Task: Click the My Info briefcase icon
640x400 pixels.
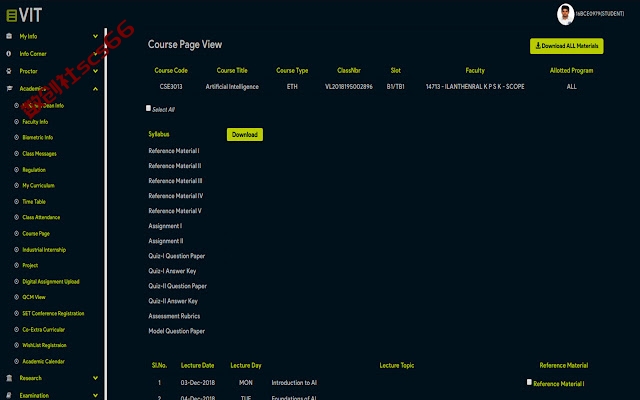Action: tap(9, 36)
